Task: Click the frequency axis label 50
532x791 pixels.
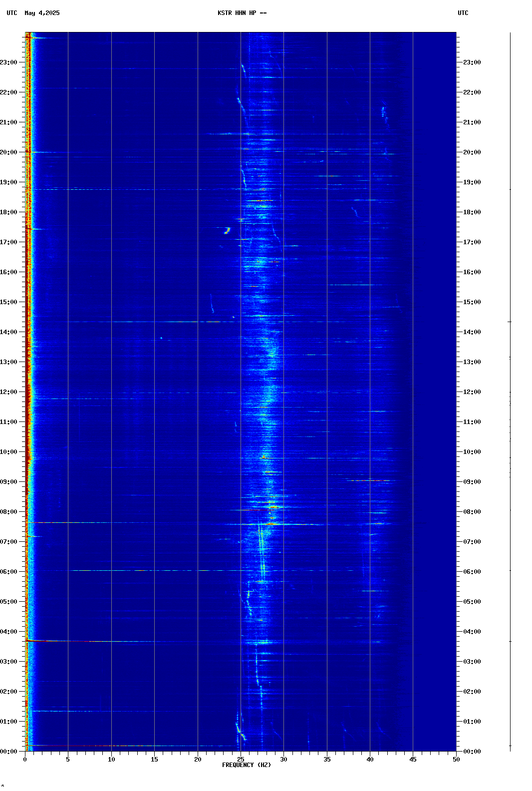Action: coord(456,760)
